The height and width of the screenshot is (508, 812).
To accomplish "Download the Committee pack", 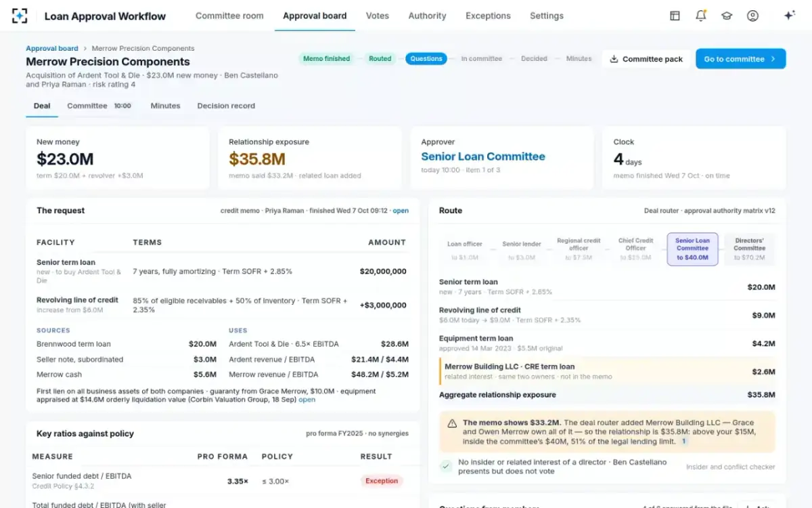I will click(x=646, y=59).
